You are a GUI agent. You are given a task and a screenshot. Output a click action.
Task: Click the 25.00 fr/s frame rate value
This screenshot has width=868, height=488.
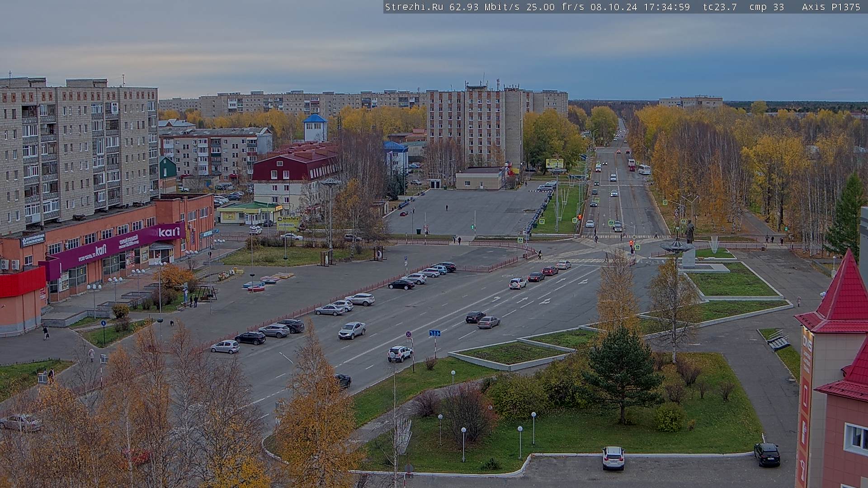tap(555, 7)
